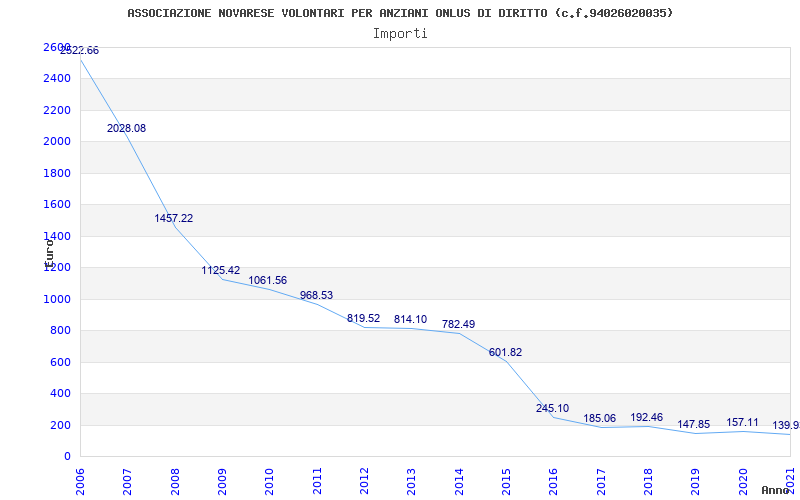Select the 814.10 data label
This screenshot has height=500, width=800.
411,319
